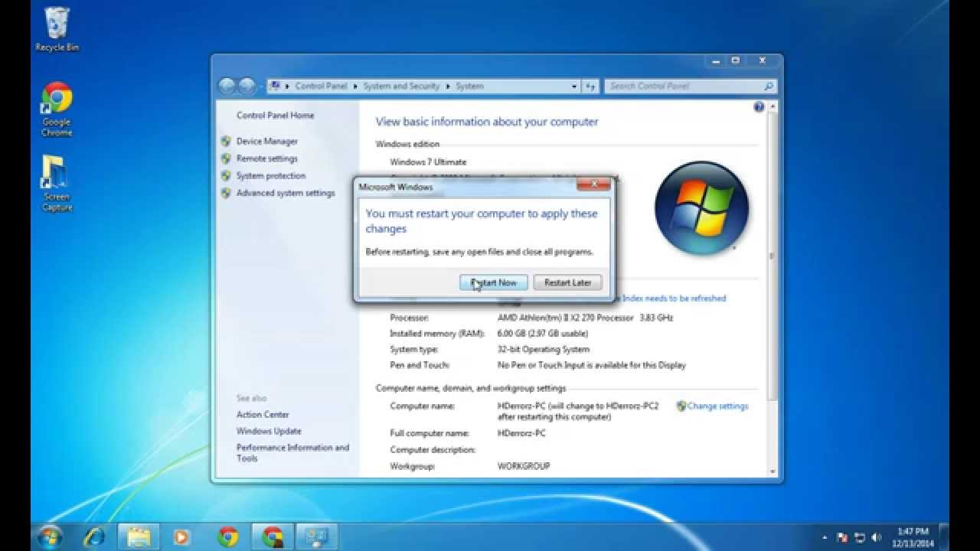Launch Internet Explorer from the taskbar
This screenshot has height=551, width=980.
coord(96,536)
